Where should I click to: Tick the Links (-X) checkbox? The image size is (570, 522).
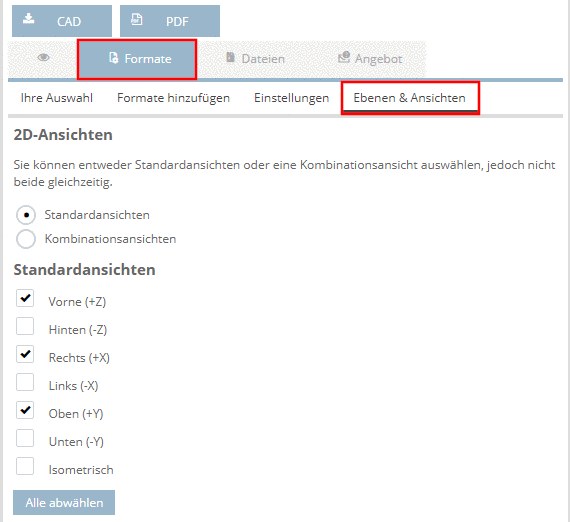click(x=25, y=382)
